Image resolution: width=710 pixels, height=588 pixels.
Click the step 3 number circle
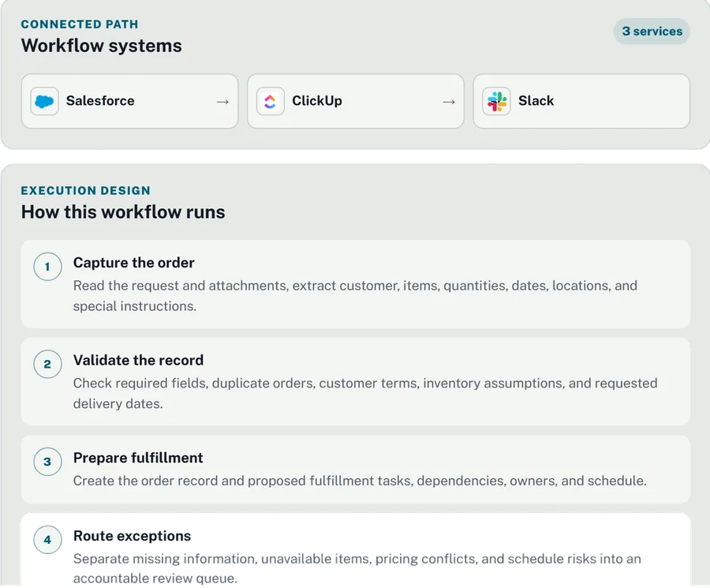click(x=47, y=462)
